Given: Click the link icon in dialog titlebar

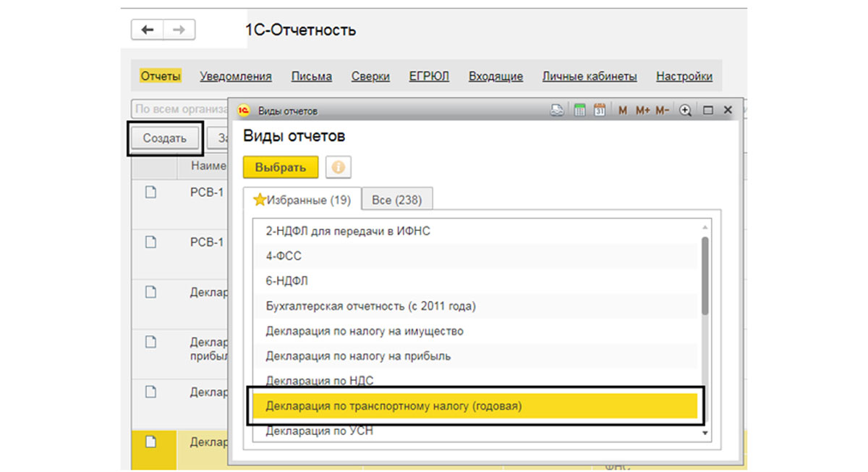Looking at the screenshot, I should [x=556, y=111].
